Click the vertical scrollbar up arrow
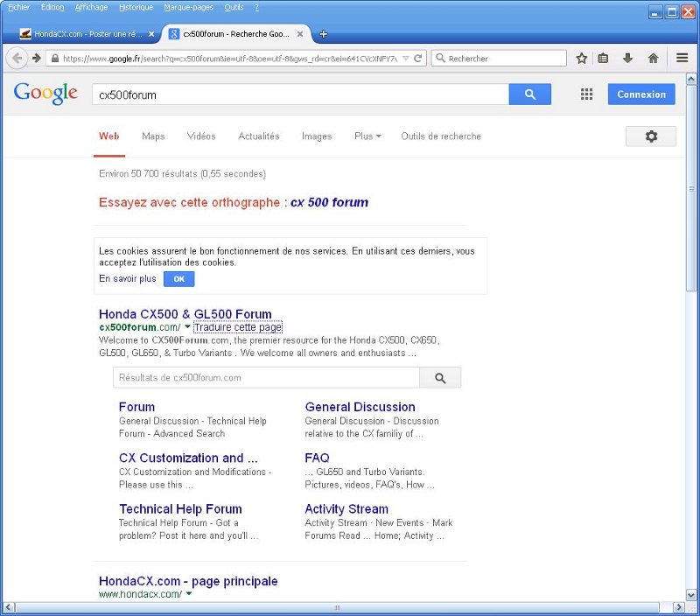Viewport: 700px width, 616px height. (x=691, y=80)
